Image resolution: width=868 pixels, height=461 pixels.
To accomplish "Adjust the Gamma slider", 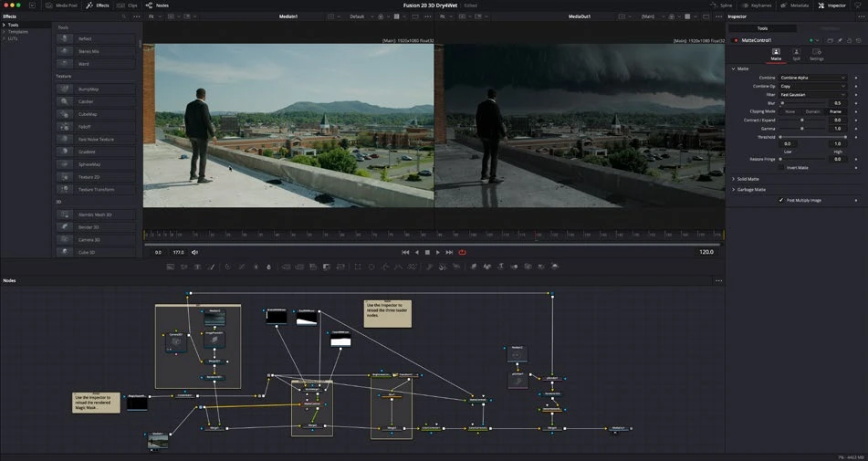I will [803, 129].
